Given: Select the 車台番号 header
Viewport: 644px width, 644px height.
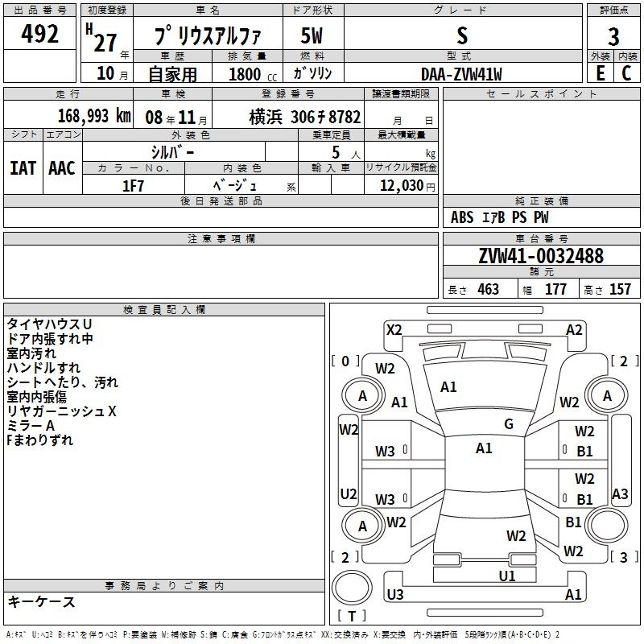Looking at the screenshot, I should (x=542, y=238).
